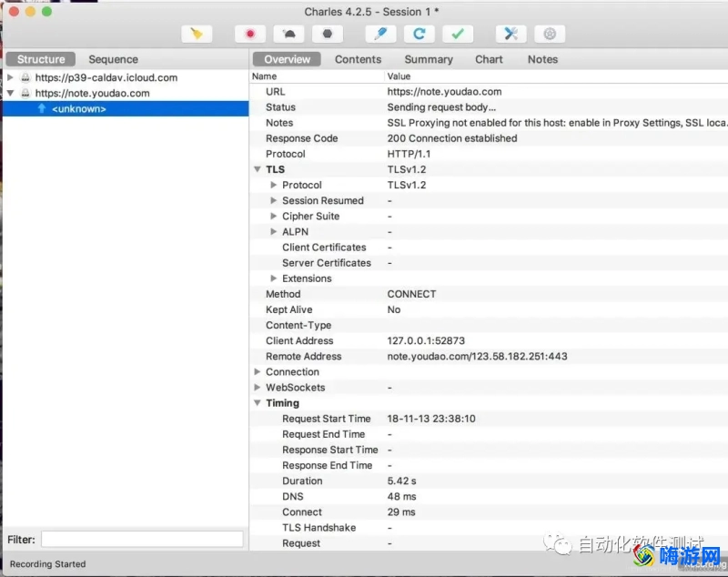This screenshot has height=577, width=728.
Task: Click the Client Certificates row label
Action: pos(324,248)
